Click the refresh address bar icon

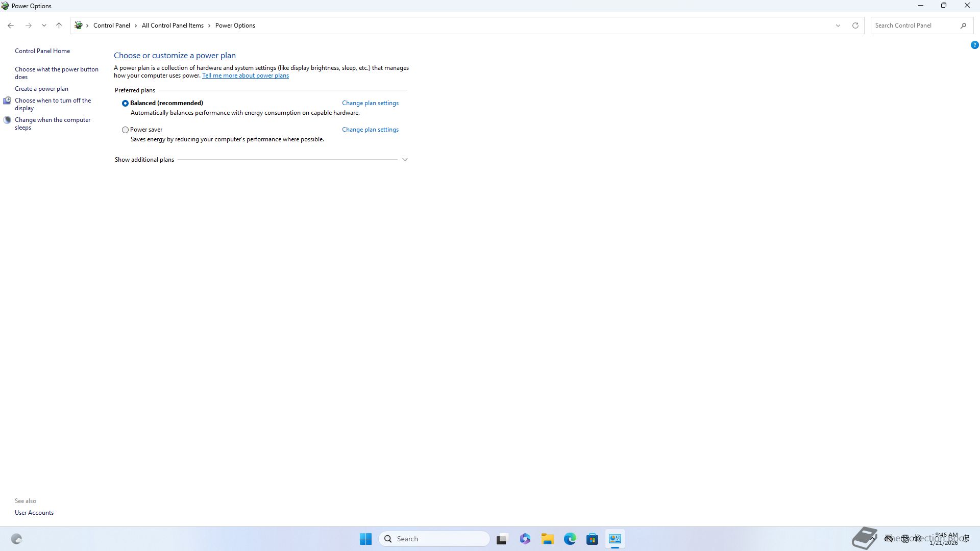point(855,26)
